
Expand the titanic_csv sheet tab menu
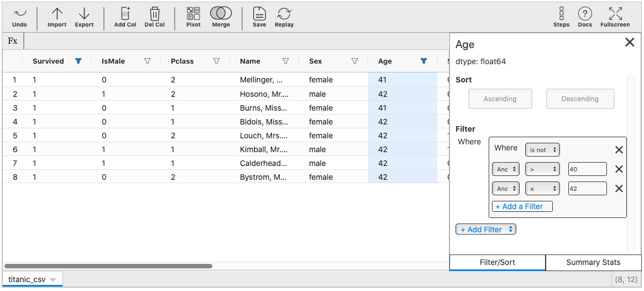[x=53, y=280]
